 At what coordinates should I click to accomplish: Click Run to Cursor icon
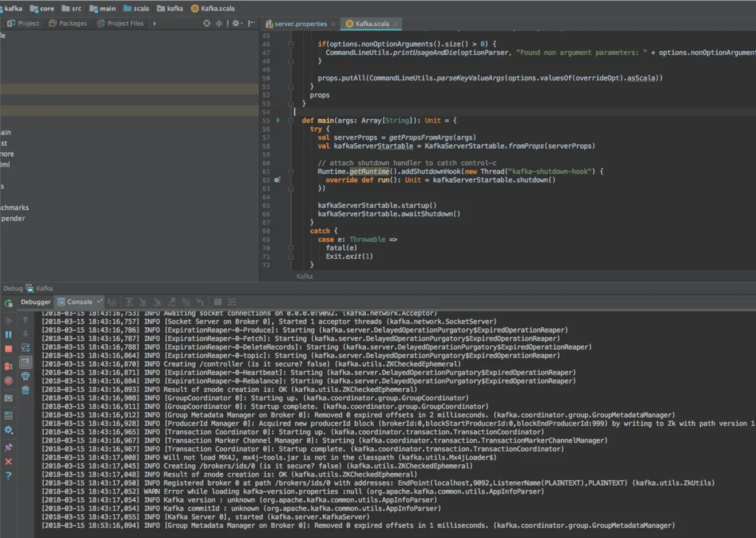(200, 302)
